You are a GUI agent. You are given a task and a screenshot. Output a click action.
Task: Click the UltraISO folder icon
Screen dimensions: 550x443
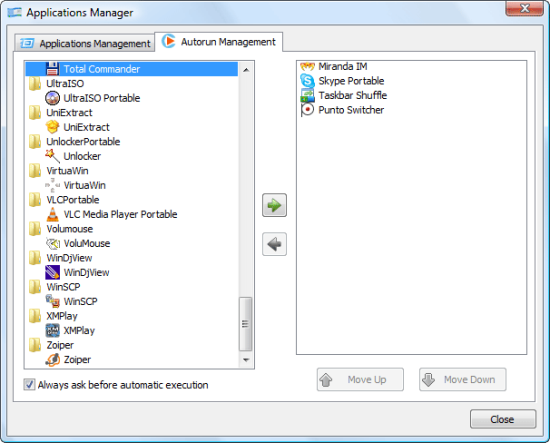[35, 83]
